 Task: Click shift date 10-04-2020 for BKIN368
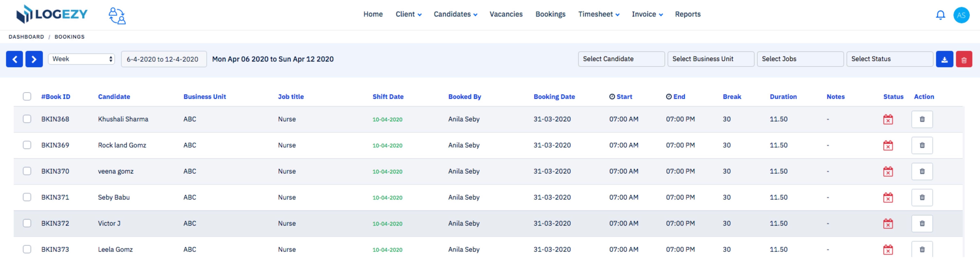point(387,119)
